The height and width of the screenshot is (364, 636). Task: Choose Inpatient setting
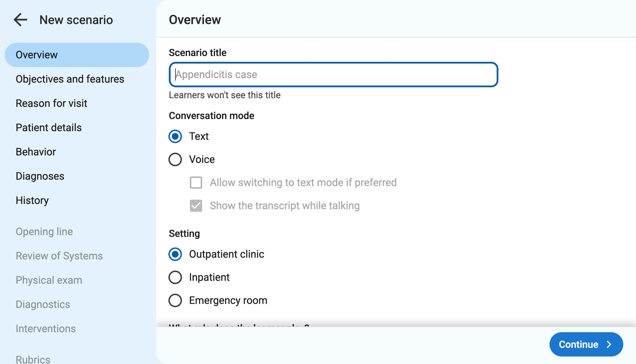pyautogui.click(x=175, y=277)
